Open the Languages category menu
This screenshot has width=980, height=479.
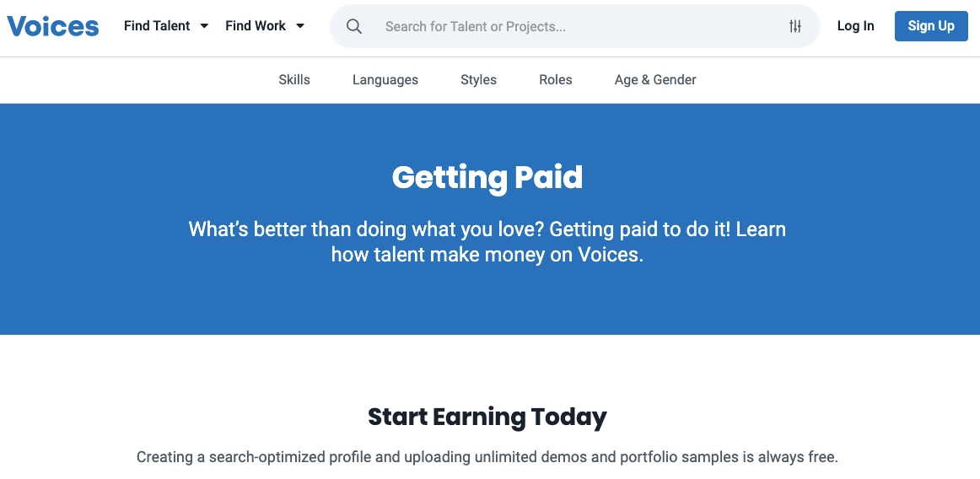(385, 80)
